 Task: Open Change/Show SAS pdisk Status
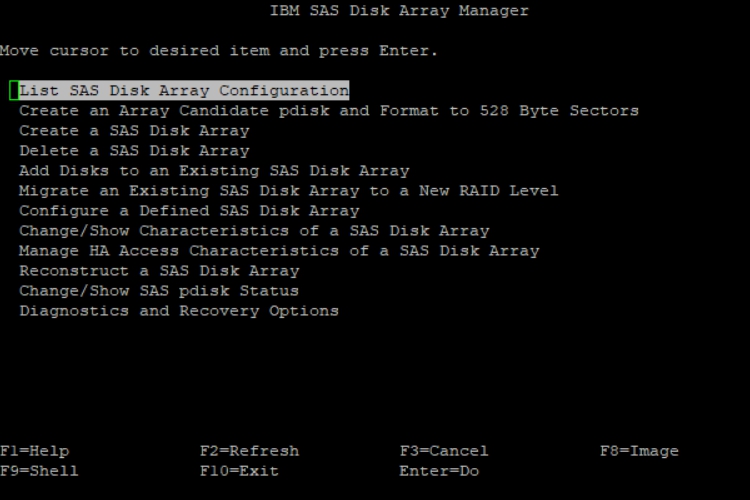tap(159, 291)
